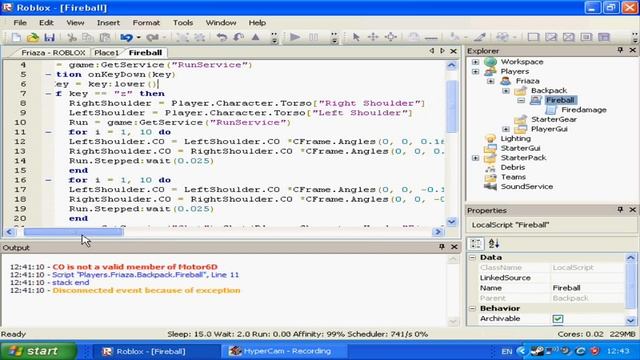Click the blue Undo arrow icon
This screenshot has width=640, height=360.
click(127, 38)
